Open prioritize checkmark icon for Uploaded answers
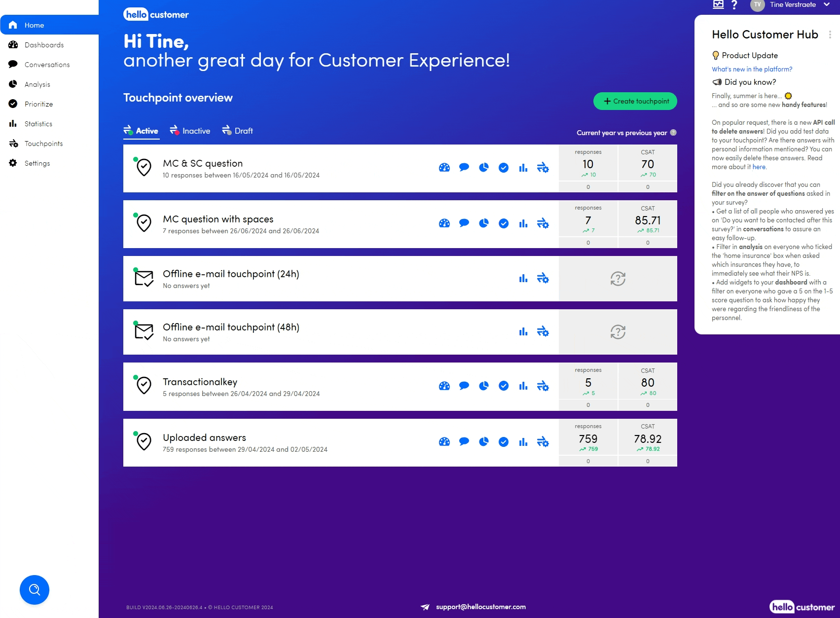 tap(503, 442)
